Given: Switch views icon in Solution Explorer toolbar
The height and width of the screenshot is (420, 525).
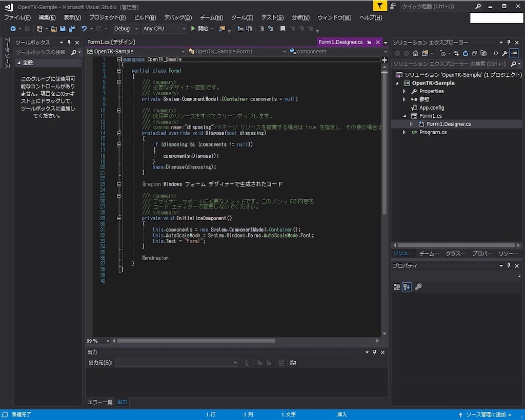Looking at the screenshot, I should 425,53.
